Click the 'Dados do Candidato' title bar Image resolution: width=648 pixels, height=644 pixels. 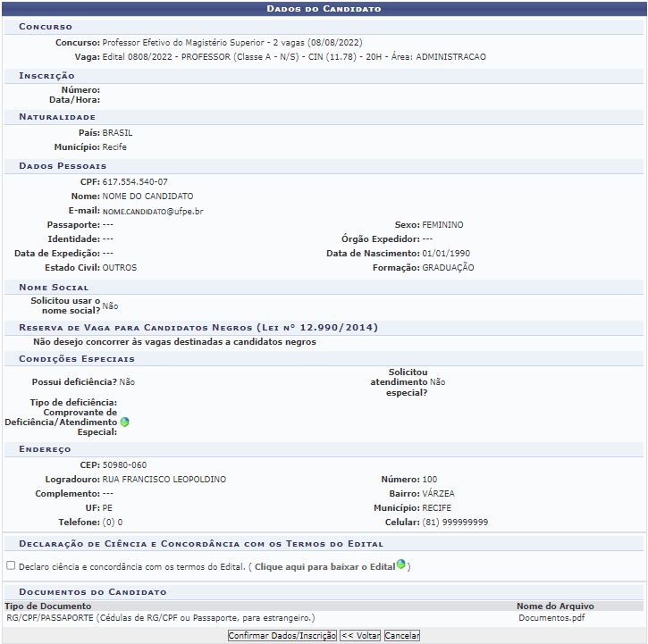tap(324, 9)
